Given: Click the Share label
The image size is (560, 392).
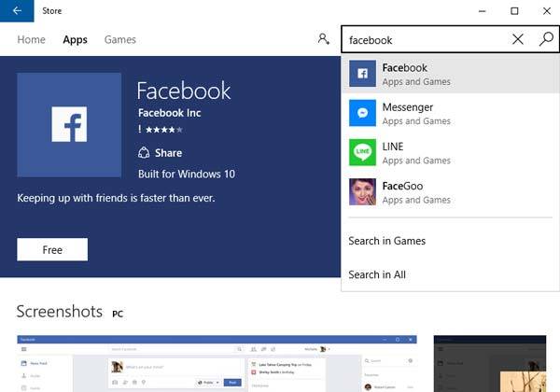Looking at the screenshot, I should (168, 153).
